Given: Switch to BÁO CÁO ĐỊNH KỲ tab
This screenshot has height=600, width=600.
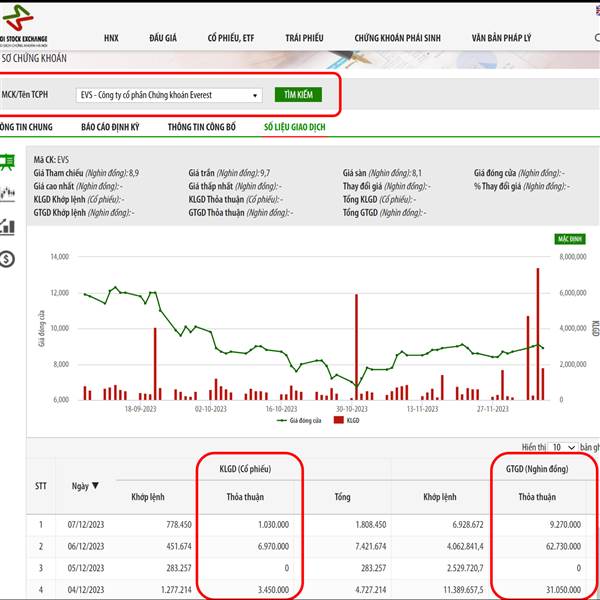Looking at the screenshot, I should coord(110,127).
